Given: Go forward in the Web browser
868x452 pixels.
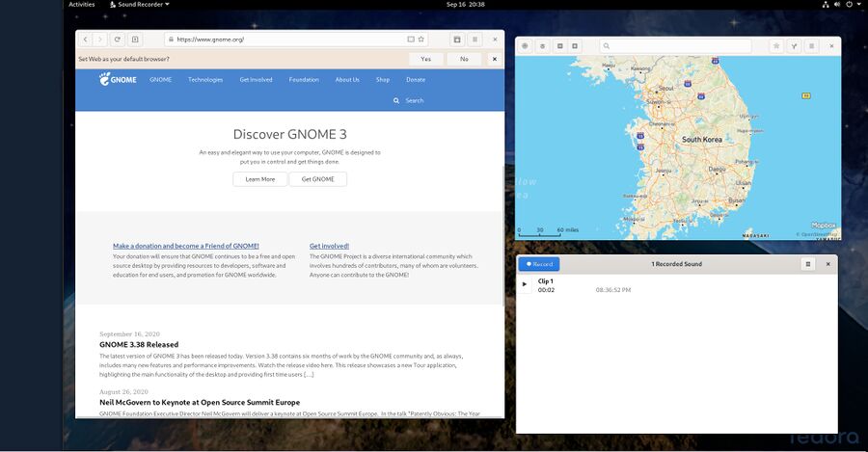Looking at the screenshot, I should pos(99,40).
